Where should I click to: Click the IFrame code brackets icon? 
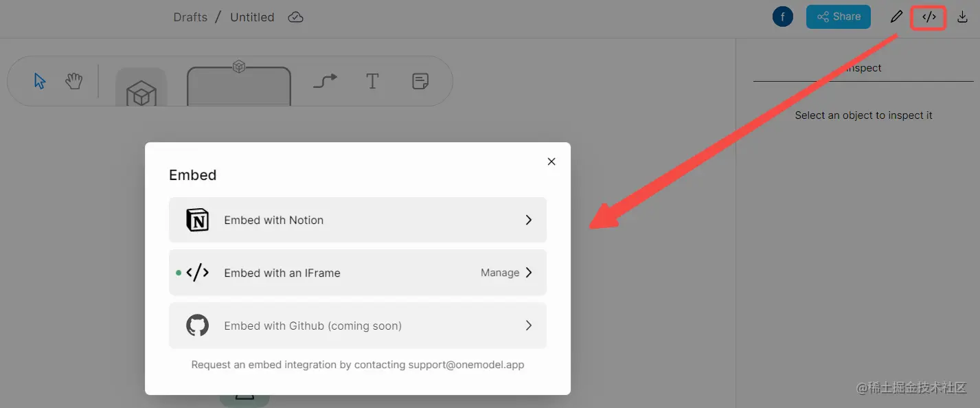198,273
